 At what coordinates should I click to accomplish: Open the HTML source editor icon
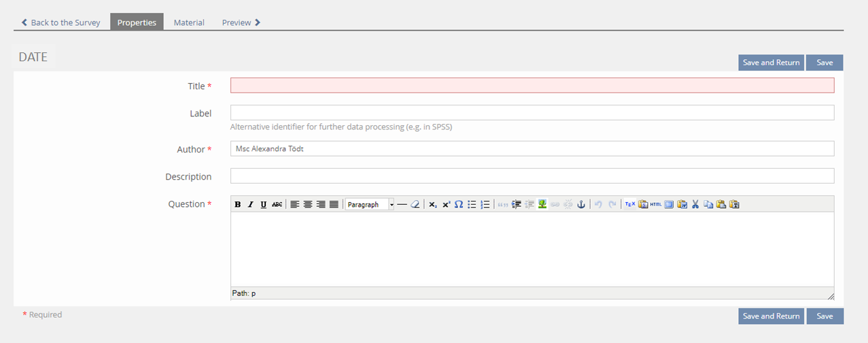[x=656, y=204]
